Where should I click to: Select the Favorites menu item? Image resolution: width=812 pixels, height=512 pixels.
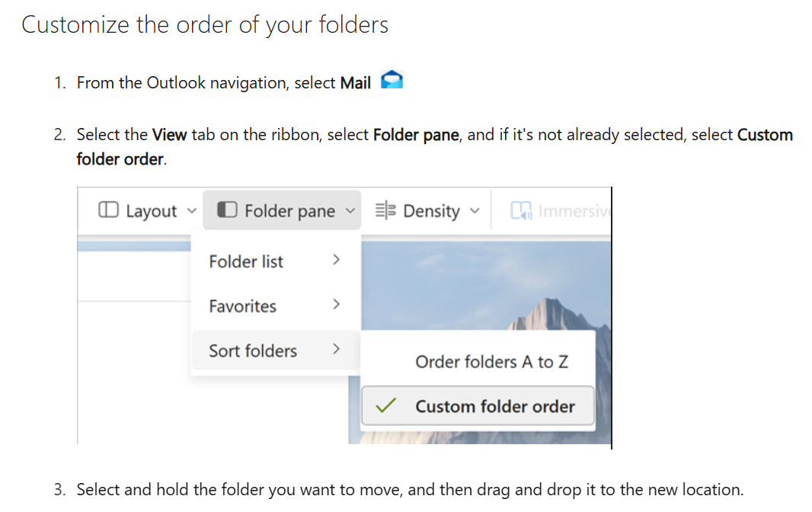click(276, 306)
